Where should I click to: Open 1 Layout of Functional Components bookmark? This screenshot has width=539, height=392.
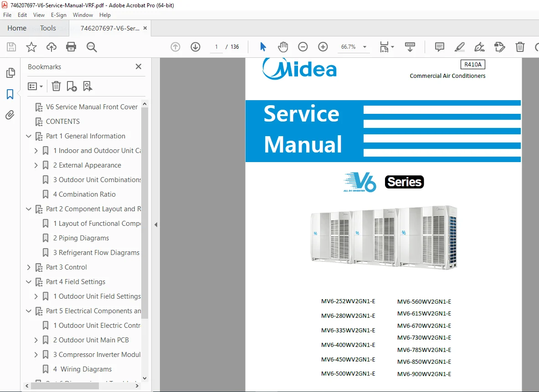[x=97, y=224]
